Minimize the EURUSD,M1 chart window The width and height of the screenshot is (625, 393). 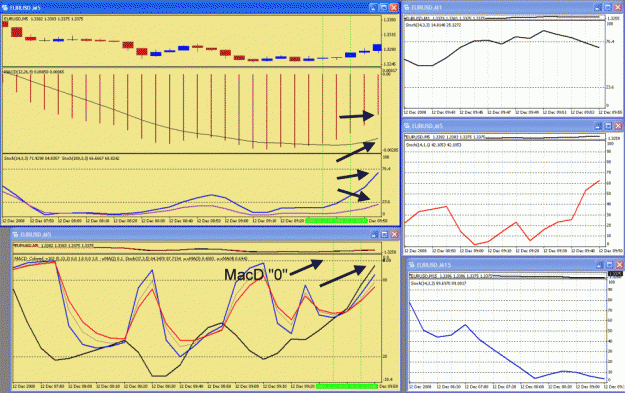coord(598,8)
